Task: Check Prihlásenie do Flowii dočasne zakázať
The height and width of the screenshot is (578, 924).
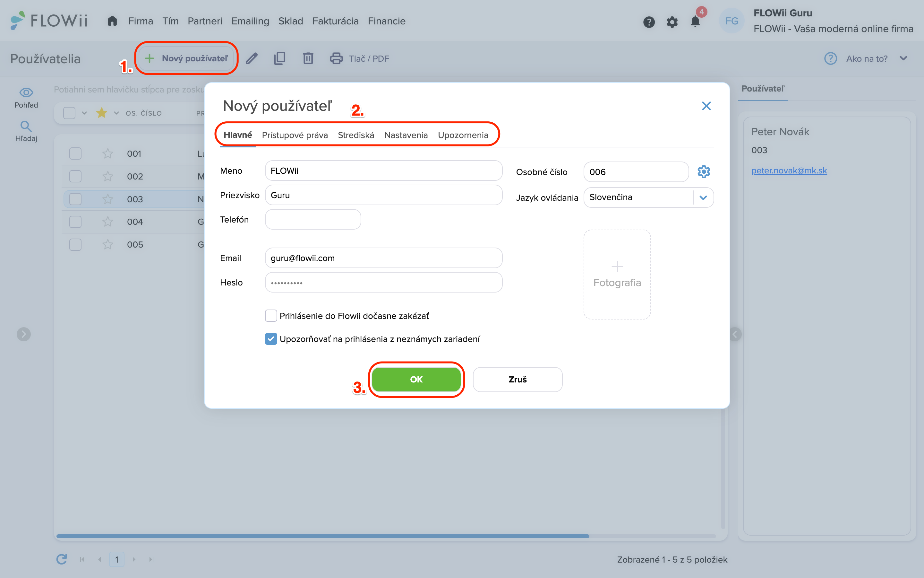Action: click(271, 316)
